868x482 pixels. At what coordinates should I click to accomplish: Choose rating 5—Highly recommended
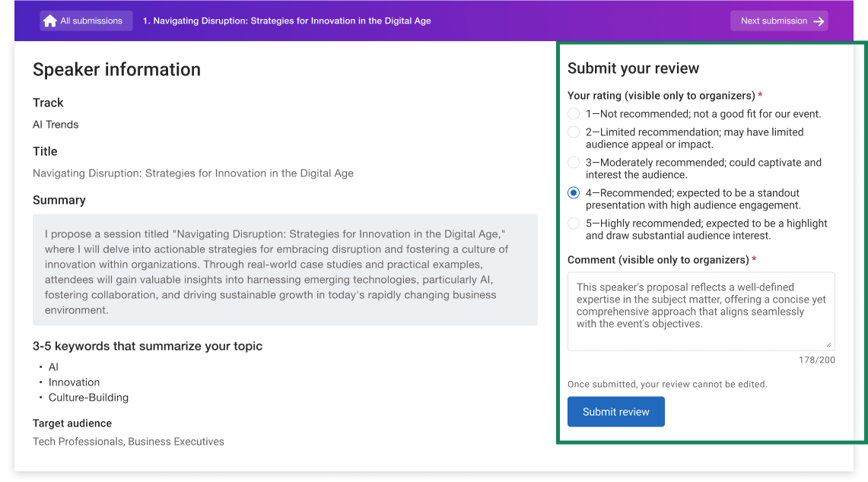[x=574, y=224]
